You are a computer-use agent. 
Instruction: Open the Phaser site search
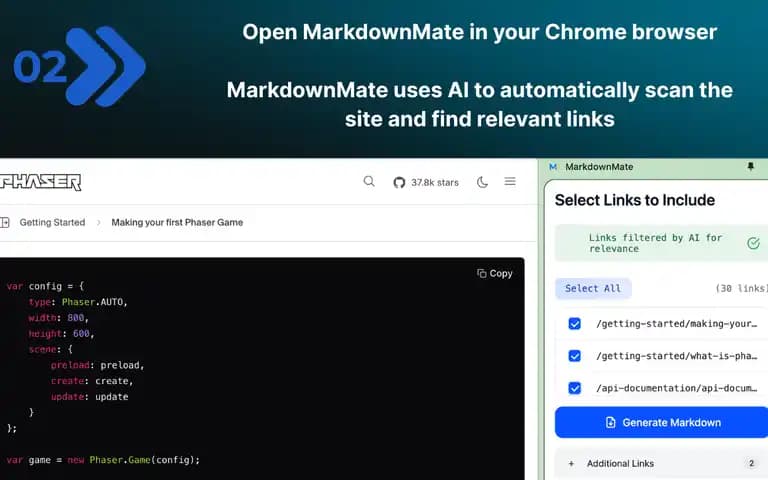[x=369, y=182]
